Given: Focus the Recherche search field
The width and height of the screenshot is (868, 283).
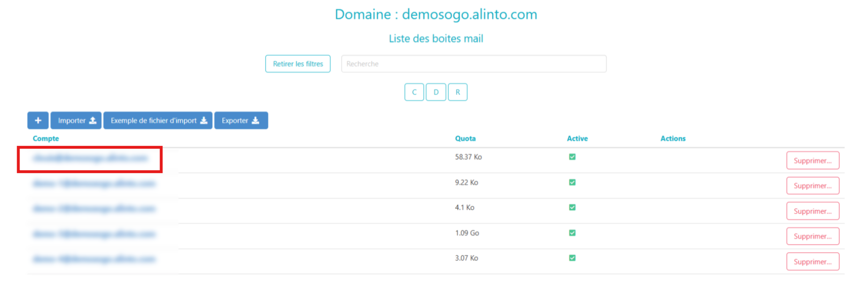Looking at the screenshot, I should click(473, 64).
